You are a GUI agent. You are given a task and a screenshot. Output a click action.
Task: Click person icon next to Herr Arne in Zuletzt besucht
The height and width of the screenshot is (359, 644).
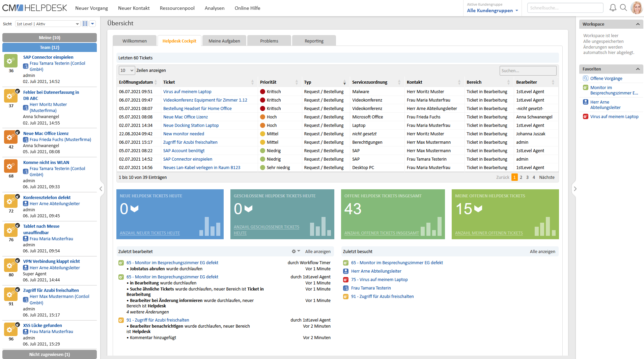[346, 271]
